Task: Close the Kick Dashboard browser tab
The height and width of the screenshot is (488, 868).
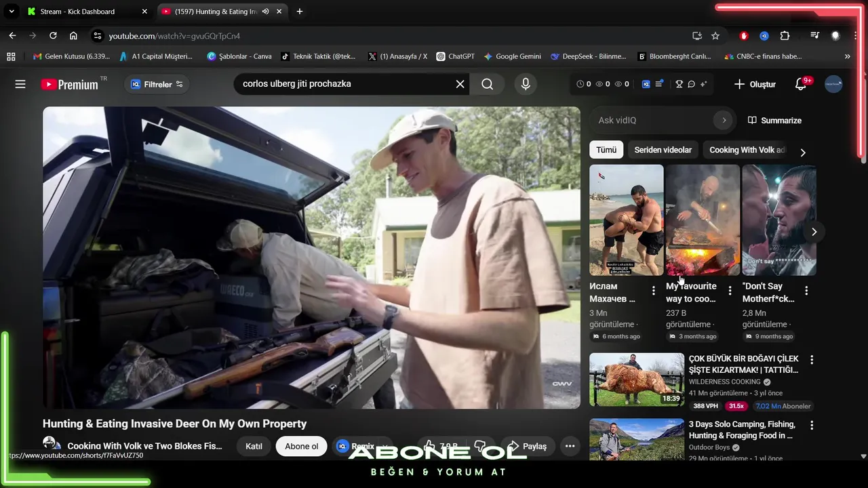Action: [x=144, y=12]
